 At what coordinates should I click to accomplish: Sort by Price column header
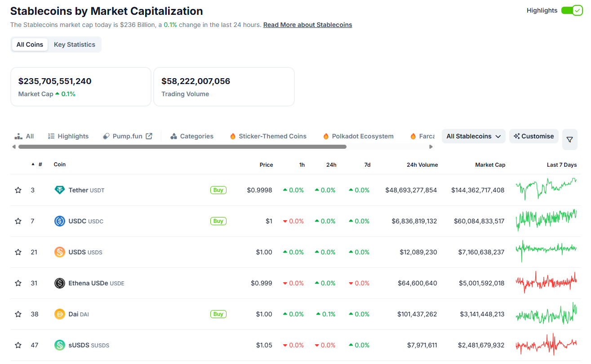click(266, 165)
